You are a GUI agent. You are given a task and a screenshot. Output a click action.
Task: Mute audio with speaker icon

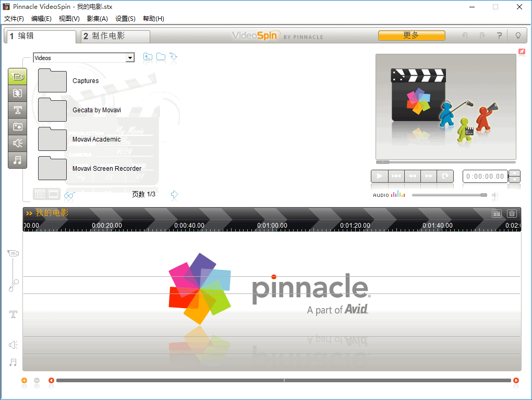click(495, 195)
